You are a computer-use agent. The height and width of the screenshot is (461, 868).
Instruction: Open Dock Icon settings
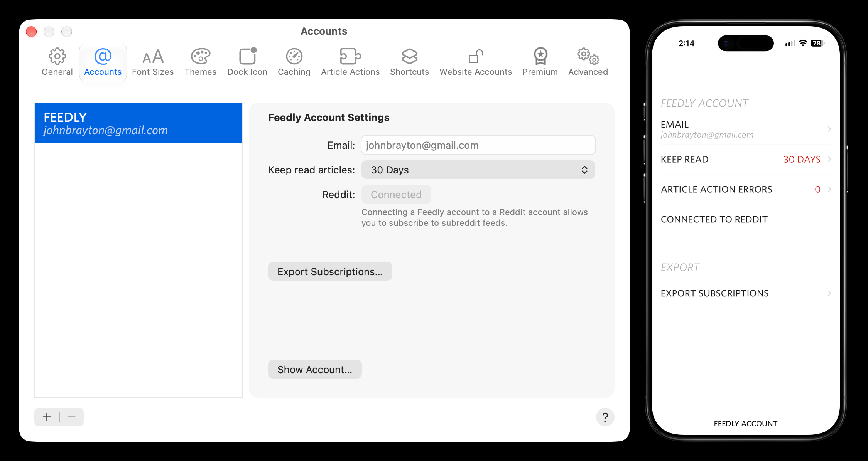[x=247, y=62]
